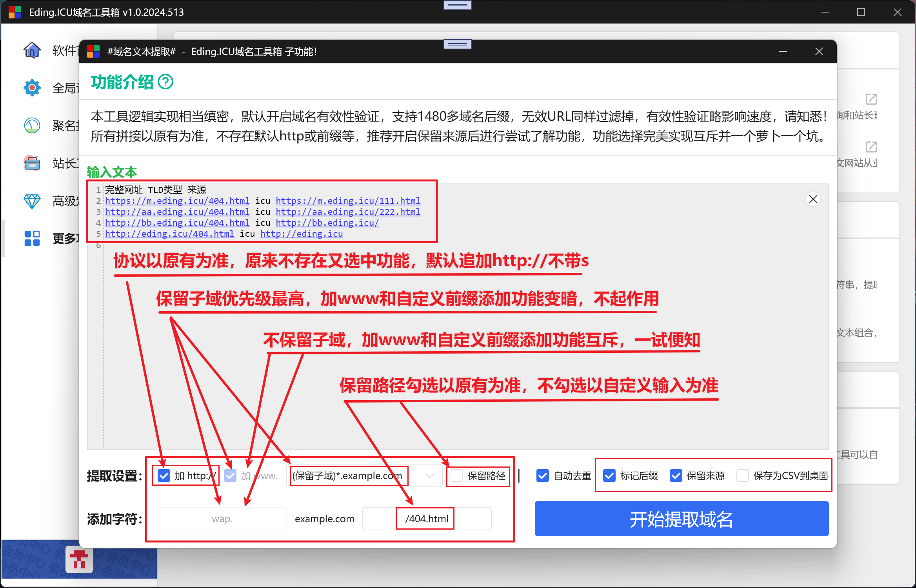Click the home icon in sidebar
The height and width of the screenshot is (588, 916).
point(32,50)
